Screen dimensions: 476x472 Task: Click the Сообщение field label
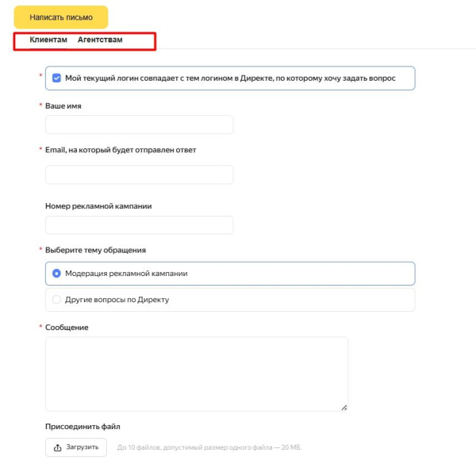67,327
